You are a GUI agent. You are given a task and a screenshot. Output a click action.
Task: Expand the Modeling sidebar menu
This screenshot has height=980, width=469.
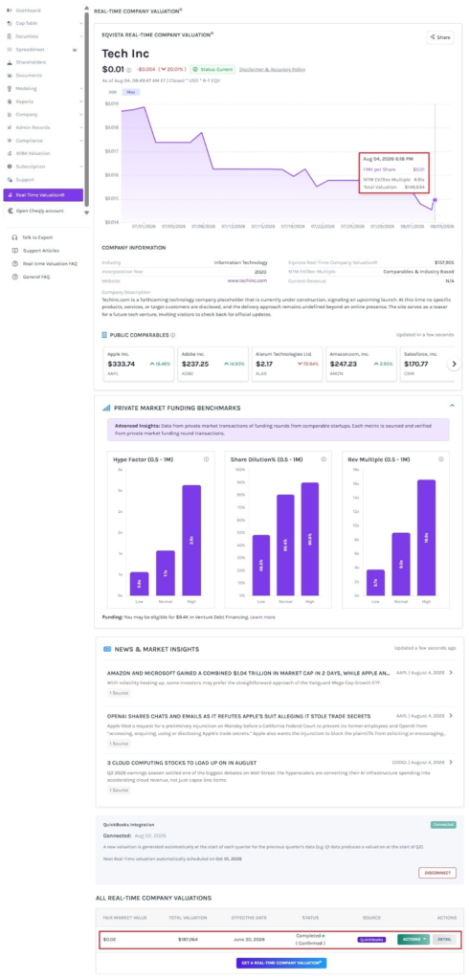81,89
